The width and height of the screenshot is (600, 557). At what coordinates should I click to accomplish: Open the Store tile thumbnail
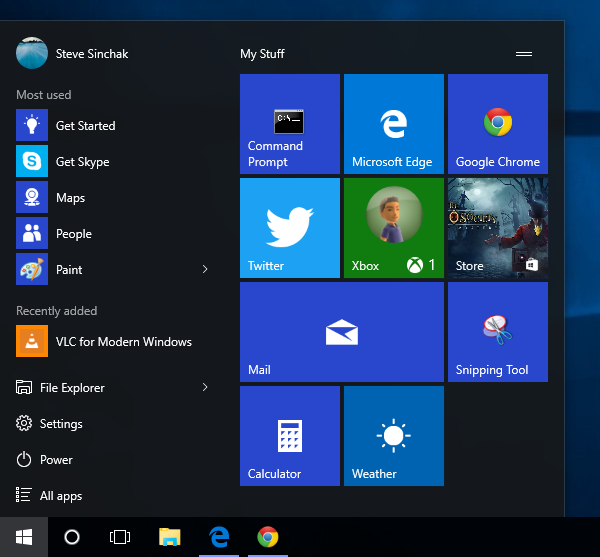coord(497,228)
